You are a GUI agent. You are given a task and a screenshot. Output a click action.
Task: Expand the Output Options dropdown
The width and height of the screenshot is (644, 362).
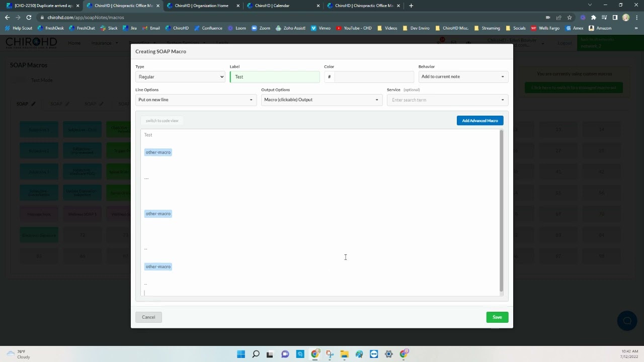321,100
